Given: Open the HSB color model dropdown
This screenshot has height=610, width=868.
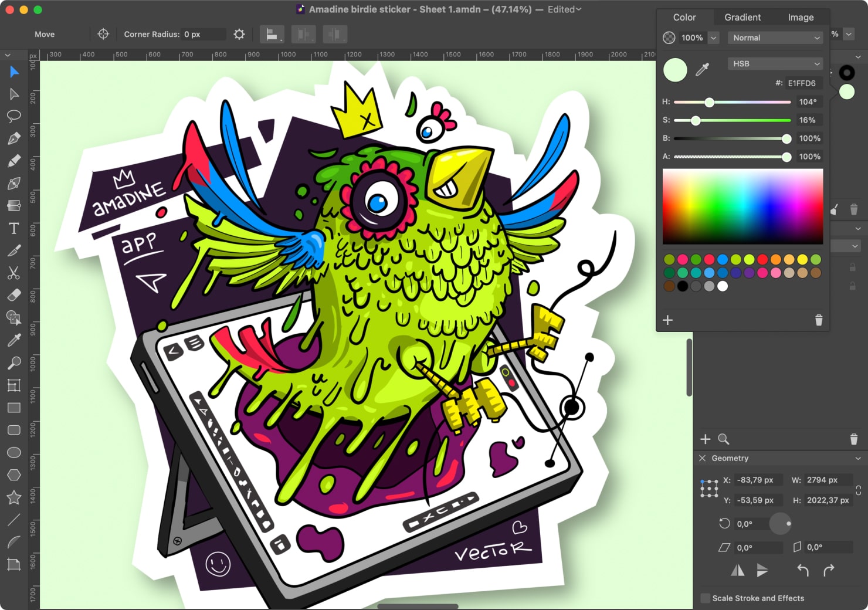Looking at the screenshot, I should 775,63.
